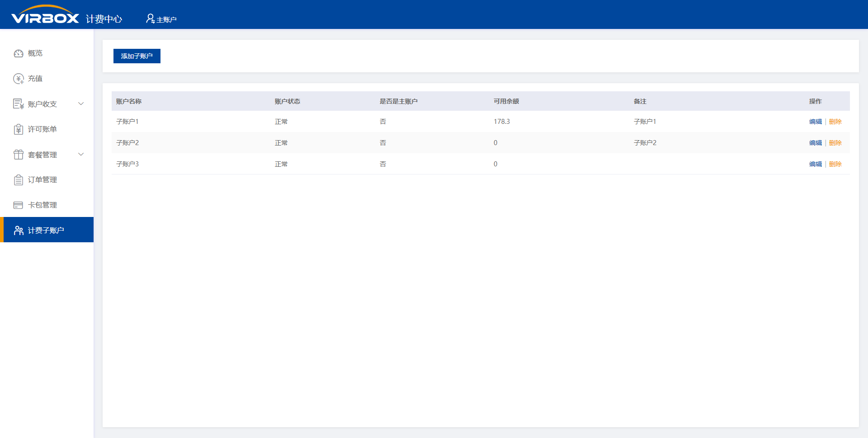The width and height of the screenshot is (868, 438).
Task: Click the 账户收支 ledger icon
Action: (x=19, y=104)
